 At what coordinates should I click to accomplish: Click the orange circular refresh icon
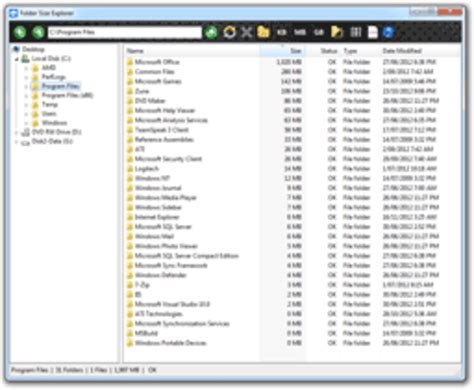point(229,32)
